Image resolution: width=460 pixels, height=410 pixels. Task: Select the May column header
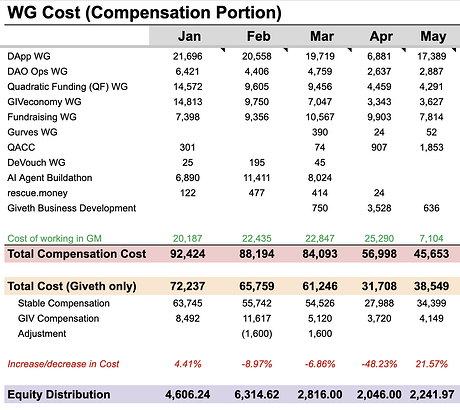(x=433, y=36)
